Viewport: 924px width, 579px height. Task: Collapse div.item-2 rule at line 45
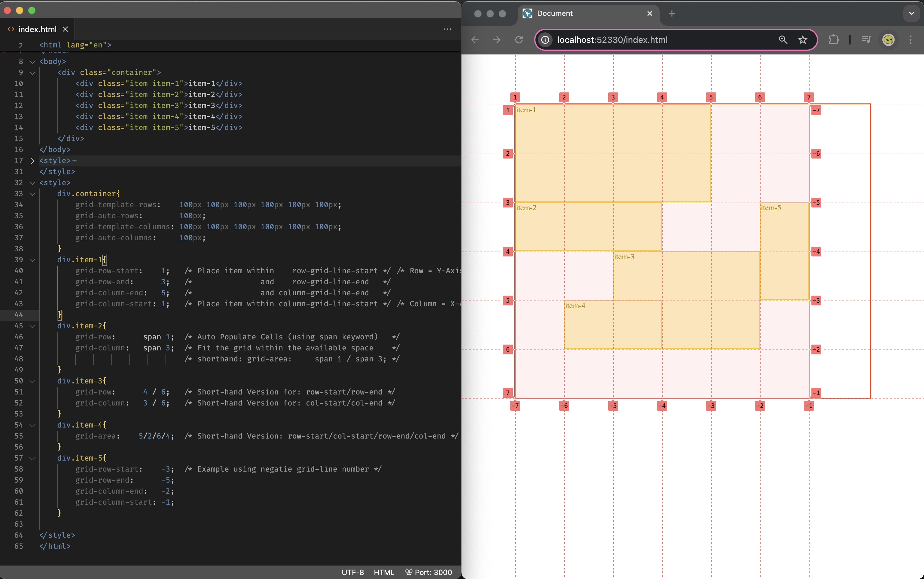[x=32, y=326]
